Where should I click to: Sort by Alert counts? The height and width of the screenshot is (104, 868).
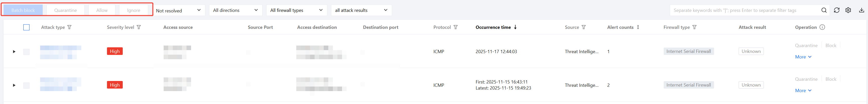coord(638,27)
